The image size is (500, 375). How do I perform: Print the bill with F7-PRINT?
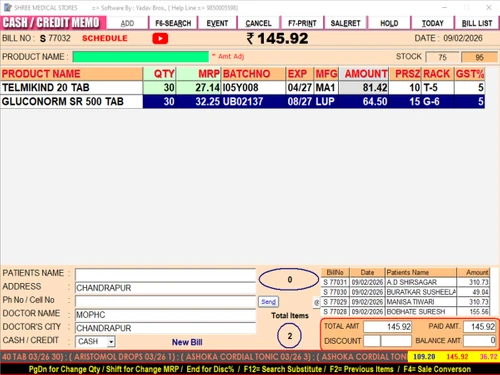[x=302, y=23]
